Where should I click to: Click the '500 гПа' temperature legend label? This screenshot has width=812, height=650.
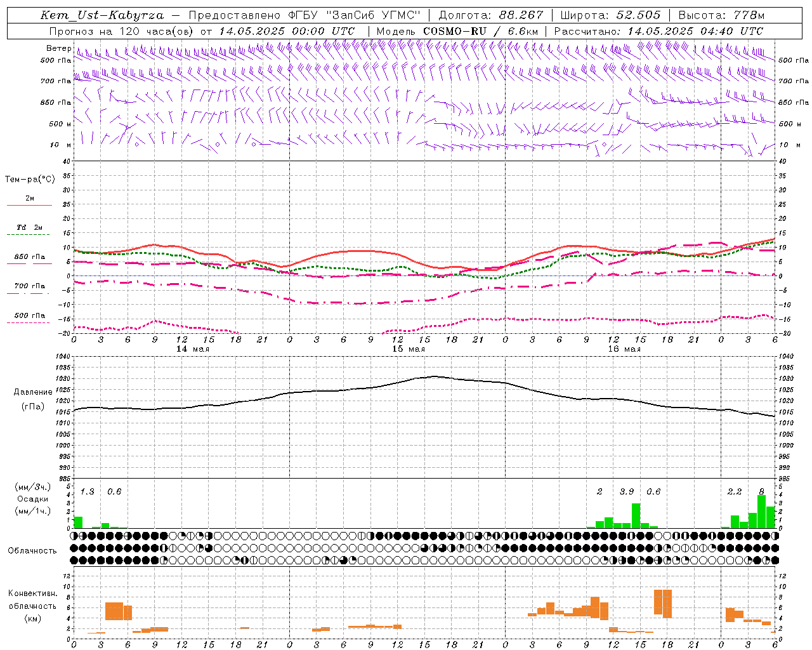[x=30, y=315]
